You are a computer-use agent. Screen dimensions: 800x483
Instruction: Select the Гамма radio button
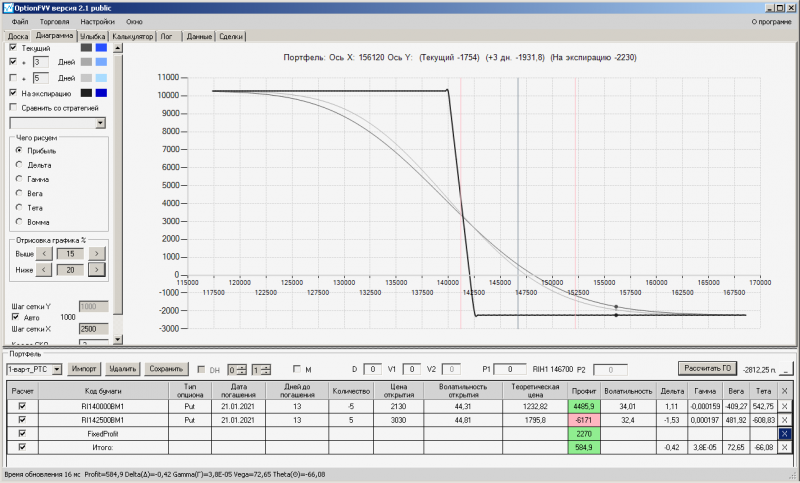point(19,179)
